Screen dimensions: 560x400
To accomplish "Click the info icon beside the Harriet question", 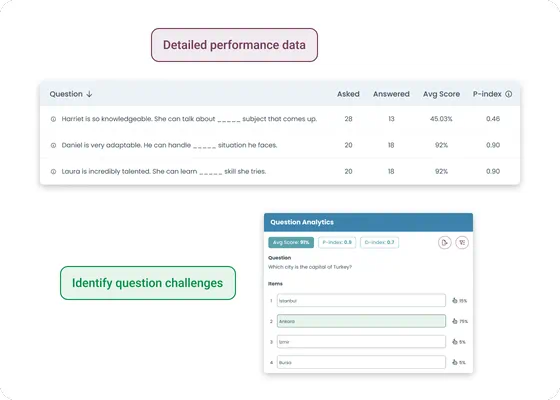I will click(x=53, y=119).
